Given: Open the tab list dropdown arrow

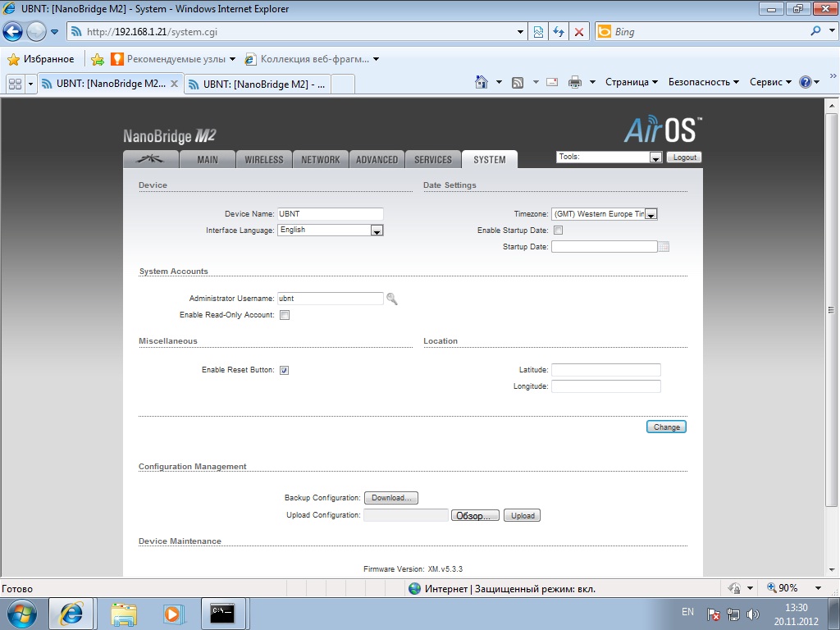Looking at the screenshot, I should pos(30,84).
